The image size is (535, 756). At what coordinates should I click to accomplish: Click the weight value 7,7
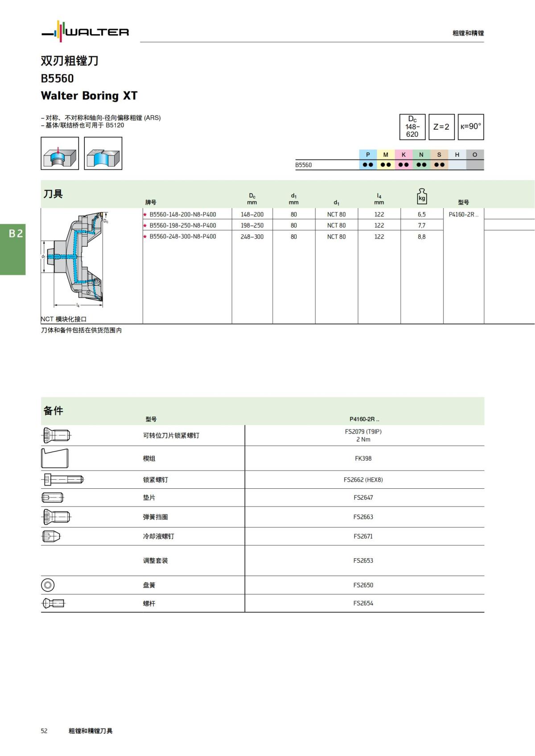(x=422, y=225)
